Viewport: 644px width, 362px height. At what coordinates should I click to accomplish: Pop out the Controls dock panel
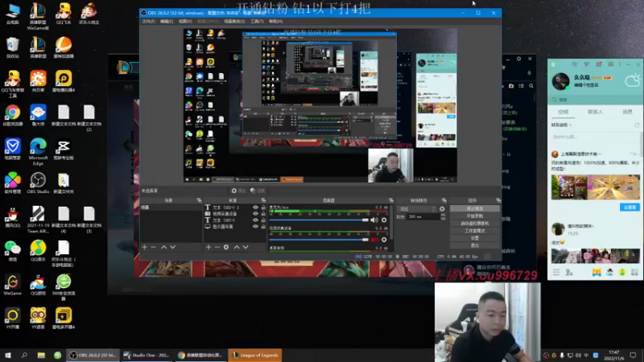[498, 200]
